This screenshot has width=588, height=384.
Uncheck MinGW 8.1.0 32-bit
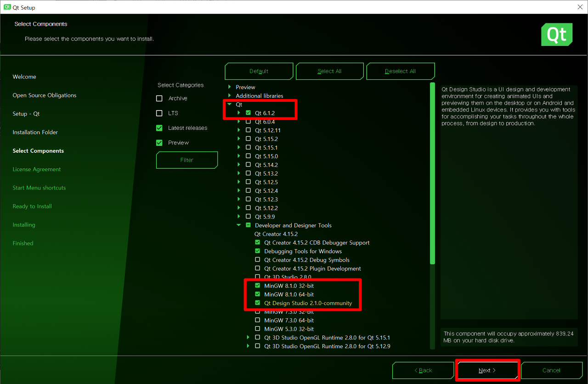click(x=258, y=286)
